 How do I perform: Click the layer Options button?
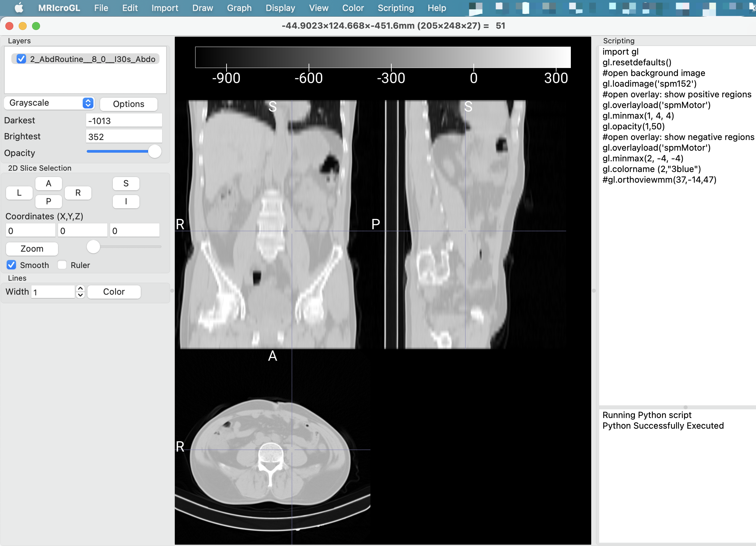[x=128, y=104]
